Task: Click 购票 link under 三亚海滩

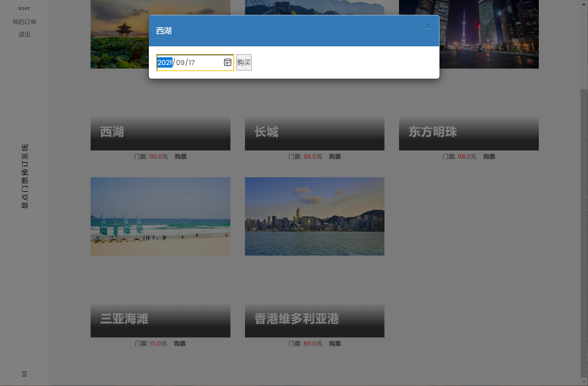Action: pos(180,344)
